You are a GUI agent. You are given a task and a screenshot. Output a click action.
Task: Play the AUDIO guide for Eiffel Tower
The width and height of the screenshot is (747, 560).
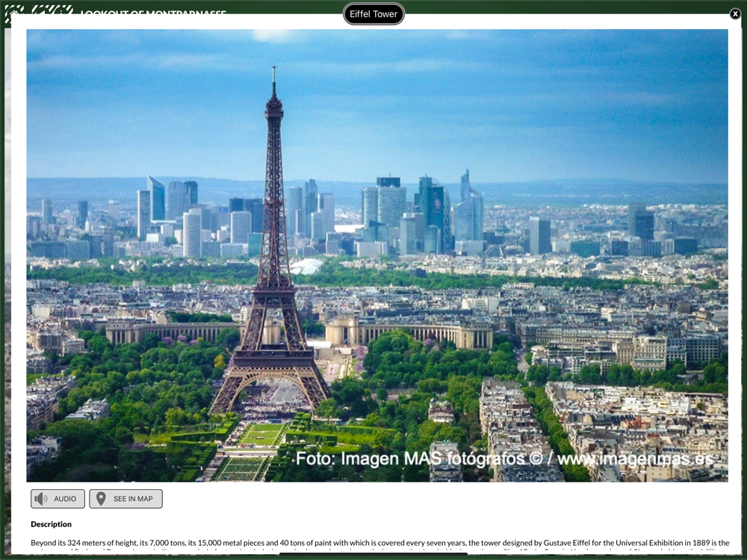tap(58, 499)
